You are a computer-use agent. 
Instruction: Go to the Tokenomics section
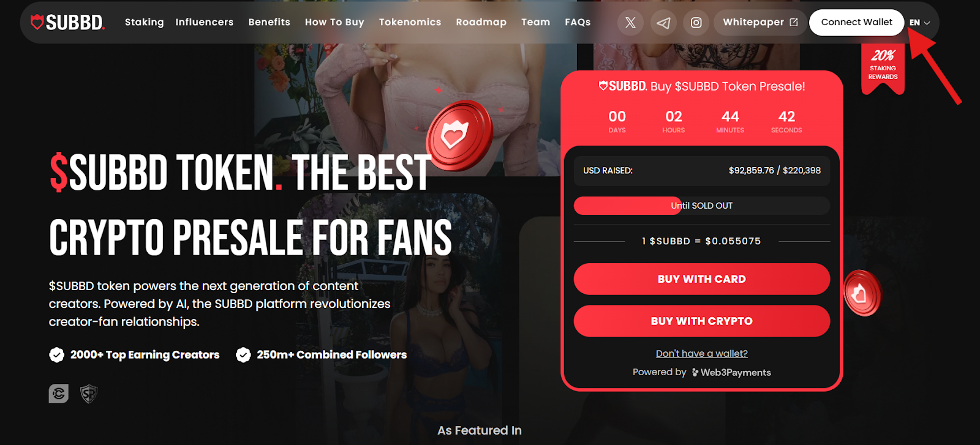(410, 22)
